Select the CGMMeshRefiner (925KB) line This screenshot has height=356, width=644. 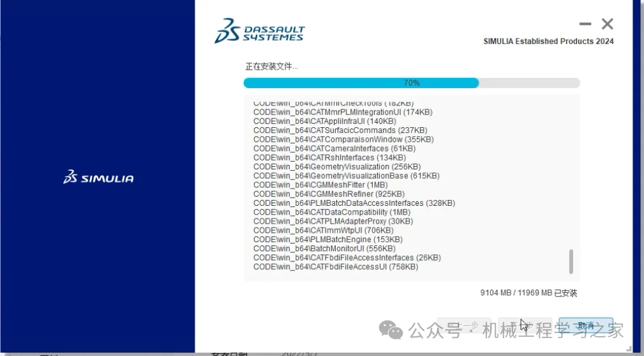pyautogui.click(x=329, y=194)
